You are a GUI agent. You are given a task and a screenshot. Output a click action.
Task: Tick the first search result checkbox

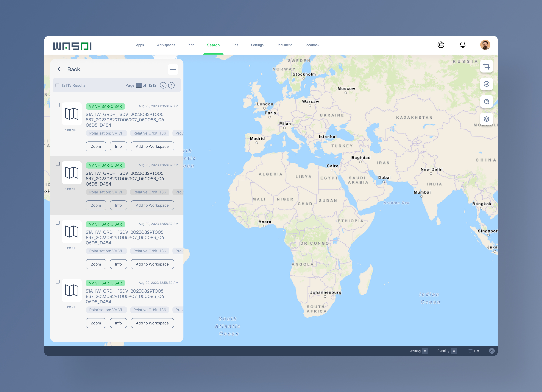58,105
